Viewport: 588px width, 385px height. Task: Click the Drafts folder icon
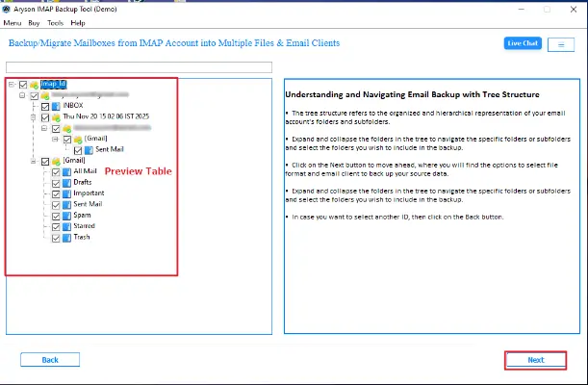pyautogui.click(x=66, y=183)
